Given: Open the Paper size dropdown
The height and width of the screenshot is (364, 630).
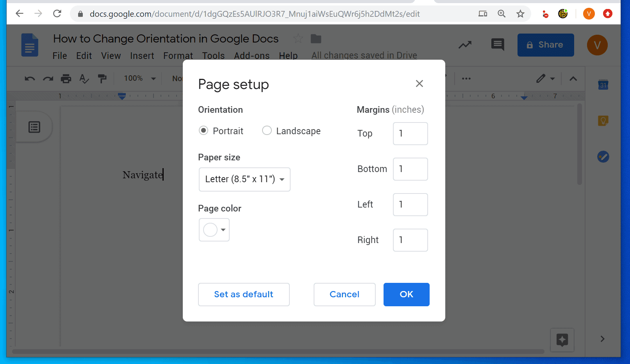Looking at the screenshot, I should tap(245, 179).
